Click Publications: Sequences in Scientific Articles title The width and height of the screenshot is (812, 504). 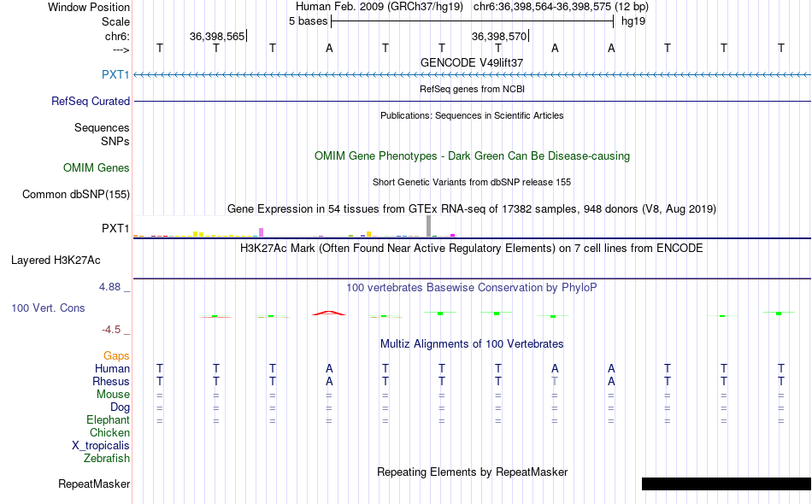[472, 115]
